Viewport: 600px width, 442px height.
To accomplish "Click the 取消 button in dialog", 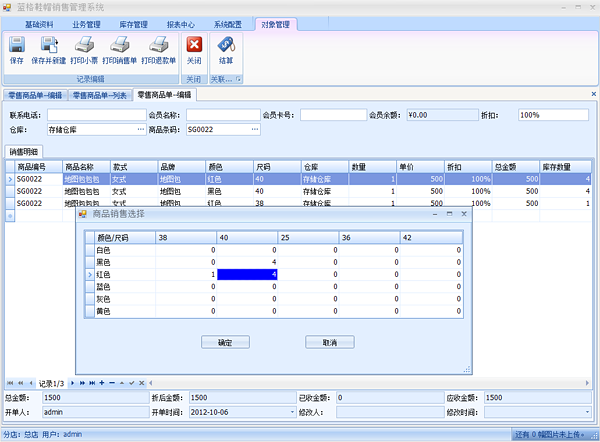I will 329,342.
